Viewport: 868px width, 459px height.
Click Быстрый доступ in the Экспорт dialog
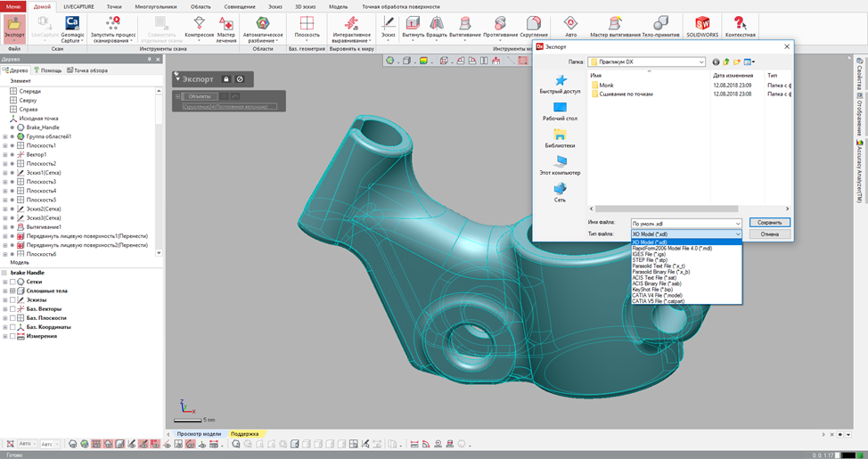(561, 84)
